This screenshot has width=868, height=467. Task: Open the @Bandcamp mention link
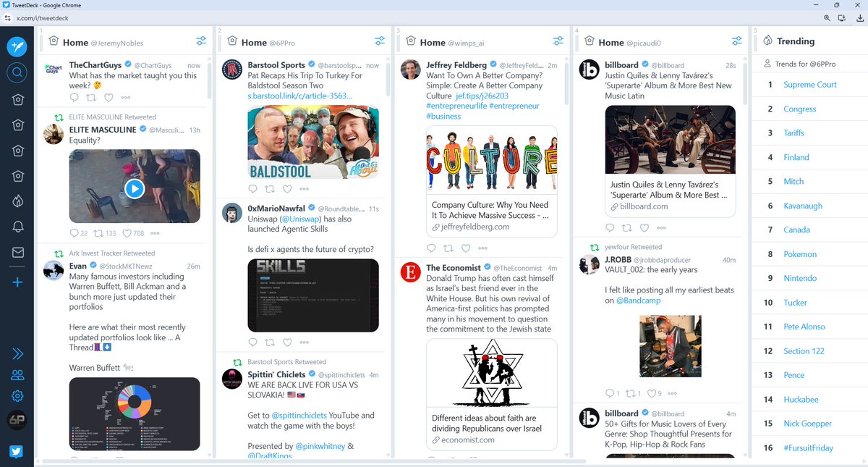(639, 300)
